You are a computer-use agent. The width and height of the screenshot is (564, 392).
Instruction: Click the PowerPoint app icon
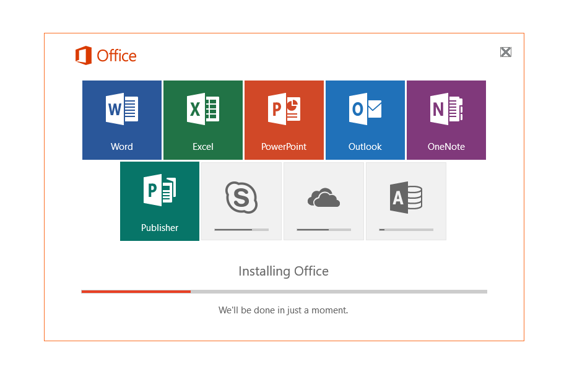(284, 110)
